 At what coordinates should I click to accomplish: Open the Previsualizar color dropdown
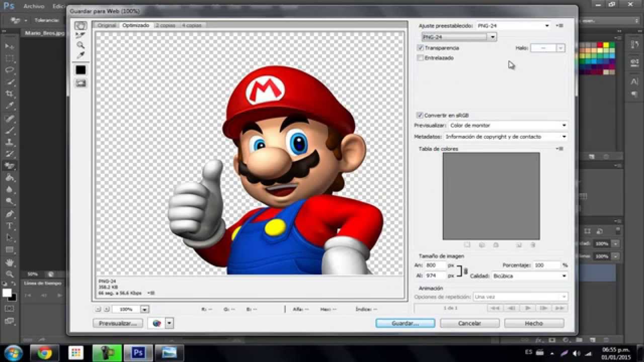click(508, 125)
